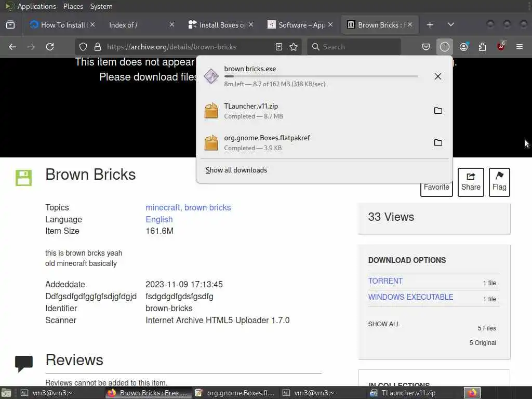This screenshot has height=399, width=532.
Task: Open a new tab with plus
Action: click(430, 25)
